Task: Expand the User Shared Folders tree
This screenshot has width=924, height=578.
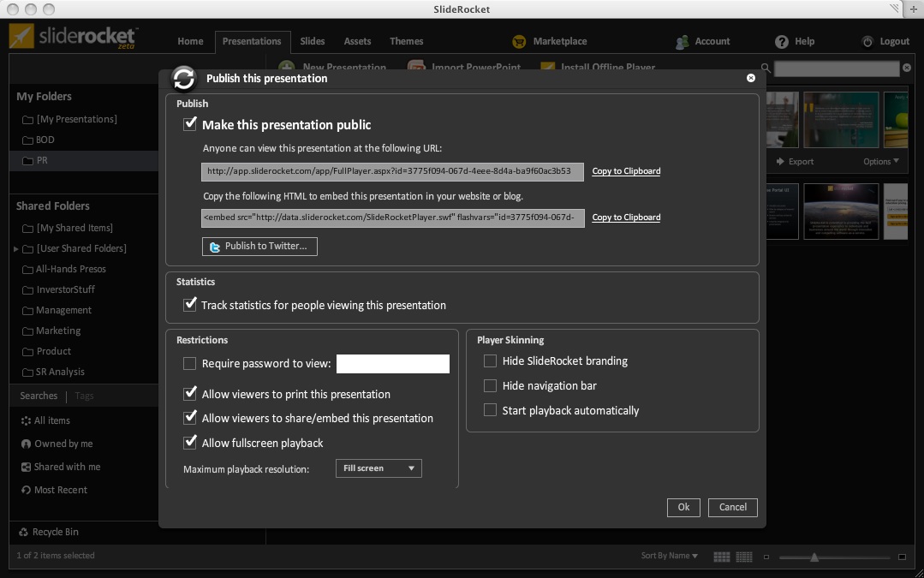Action: (16, 248)
